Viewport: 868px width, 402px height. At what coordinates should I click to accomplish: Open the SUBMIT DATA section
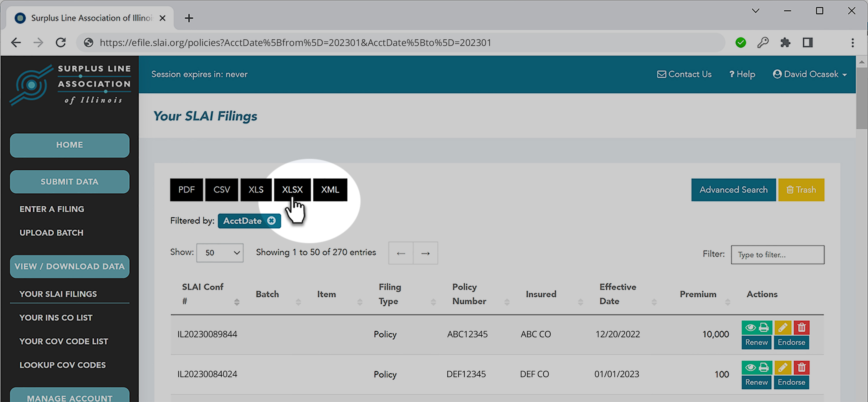(70, 182)
